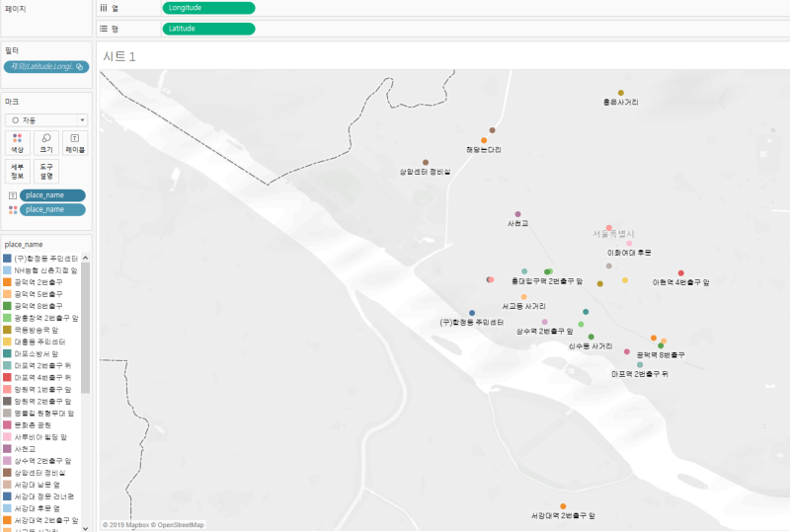Click the (구)합정동 주민센터 legend color swatch
This screenshot has height=532, width=790.
point(7,259)
